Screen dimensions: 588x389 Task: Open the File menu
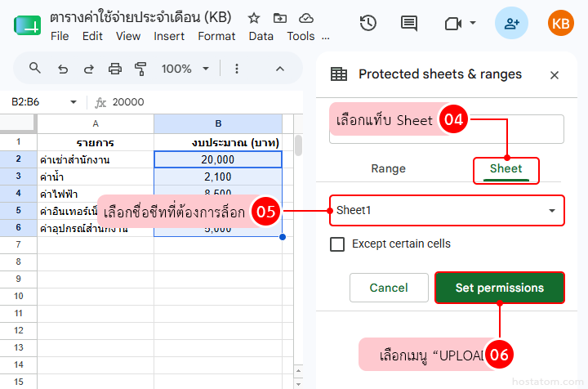tap(60, 36)
